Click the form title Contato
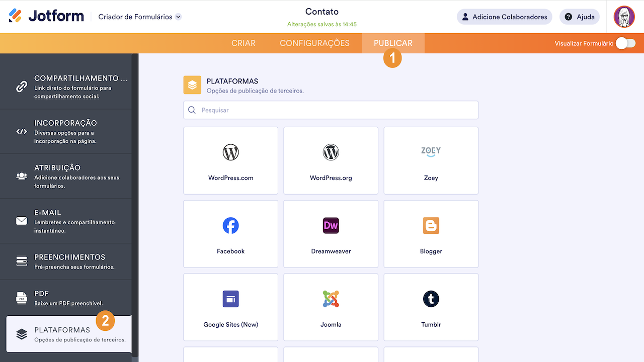This screenshot has height=362, width=644. coord(322,12)
